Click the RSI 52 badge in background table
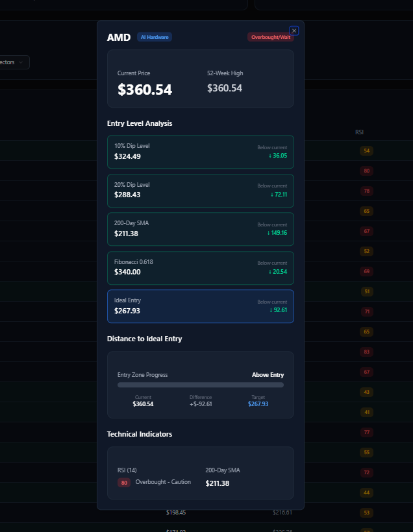 [x=367, y=252]
